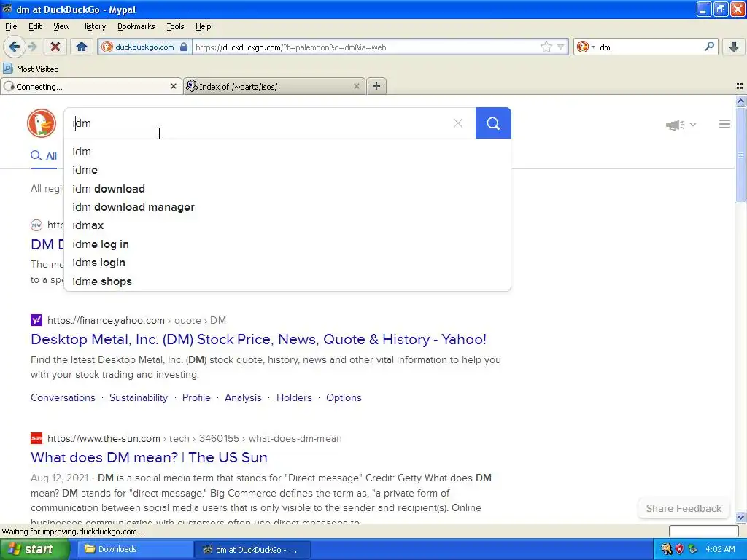Go back with the browser Back arrow

click(x=14, y=47)
